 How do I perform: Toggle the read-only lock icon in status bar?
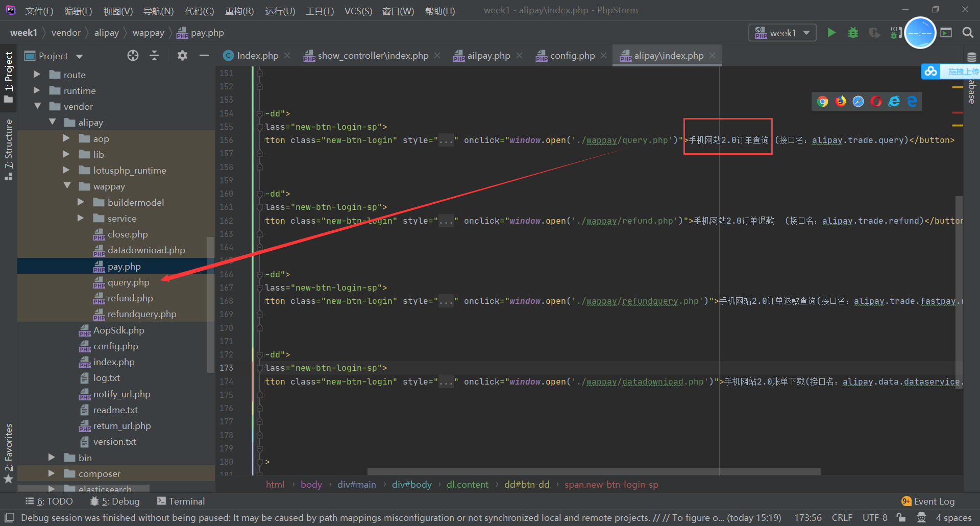pyautogui.click(x=901, y=517)
